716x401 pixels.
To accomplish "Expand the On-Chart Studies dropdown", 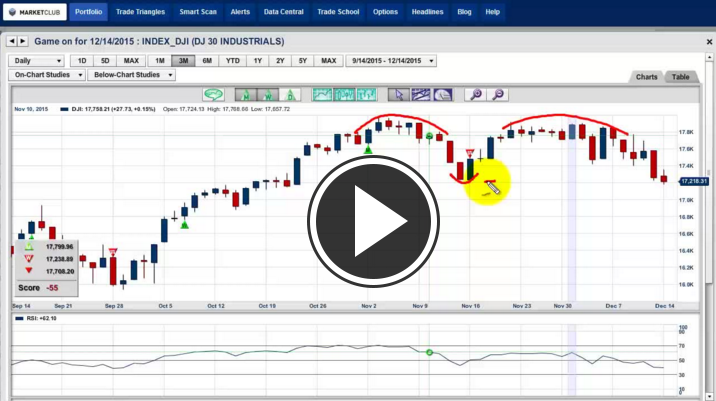I will (47, 75).
